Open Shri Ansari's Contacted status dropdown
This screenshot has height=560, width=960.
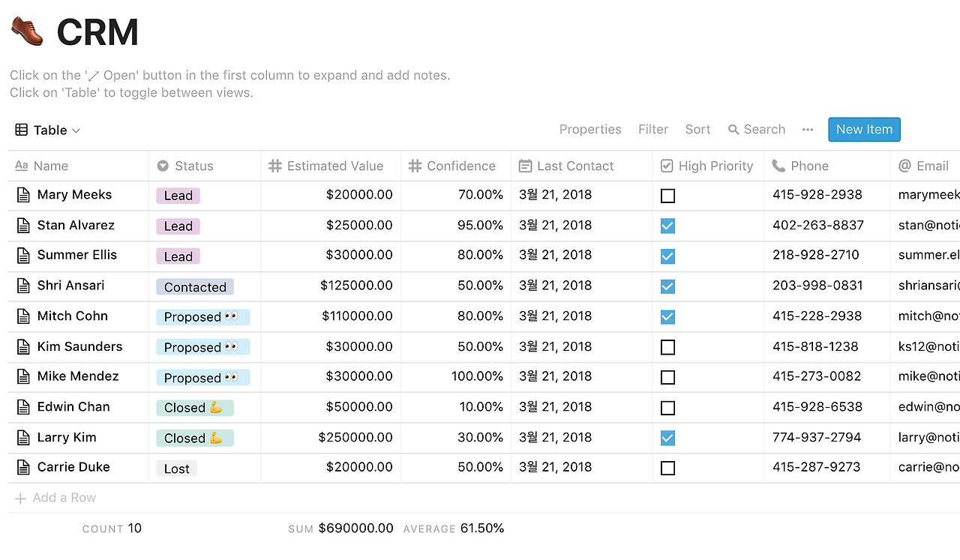[195, 287]
